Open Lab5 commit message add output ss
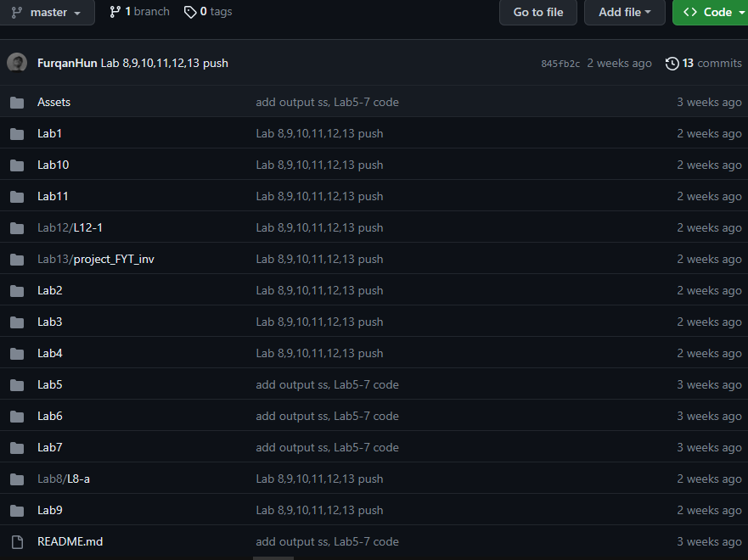748x560 pixels. click(x=327, y=385)
